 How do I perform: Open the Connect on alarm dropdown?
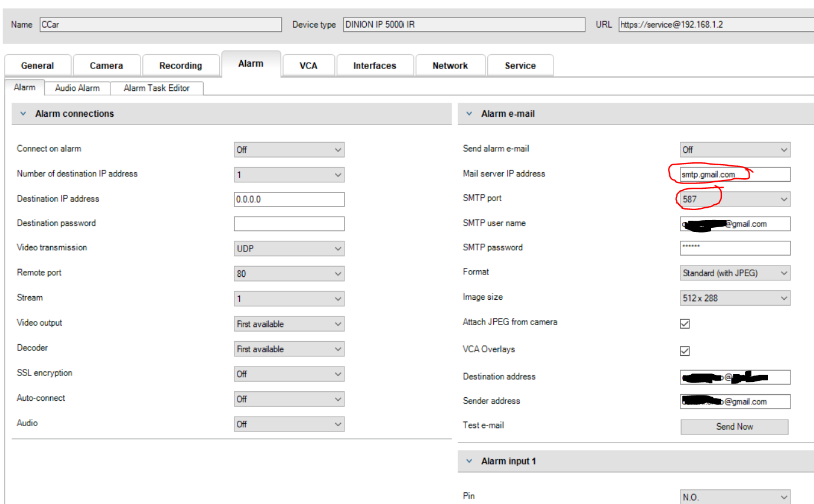(289, 150)
